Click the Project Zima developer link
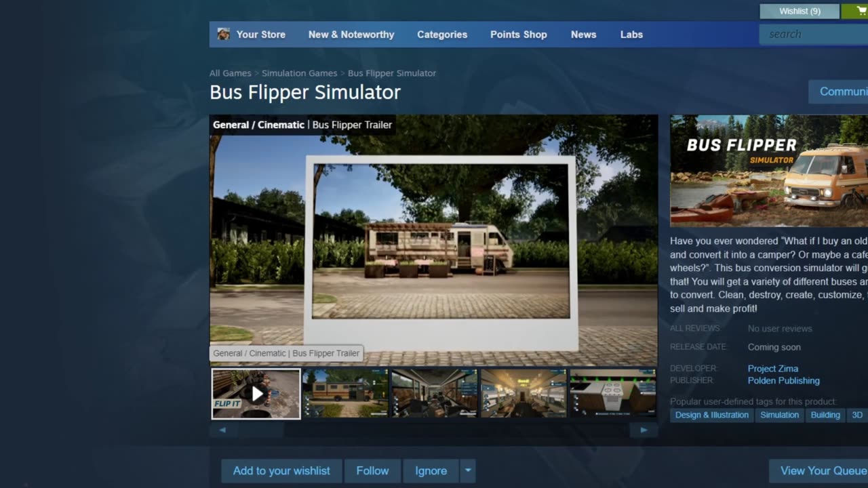The width and height of the screenshot is (868, 488). pyautogui.click(x=772, y=369)
